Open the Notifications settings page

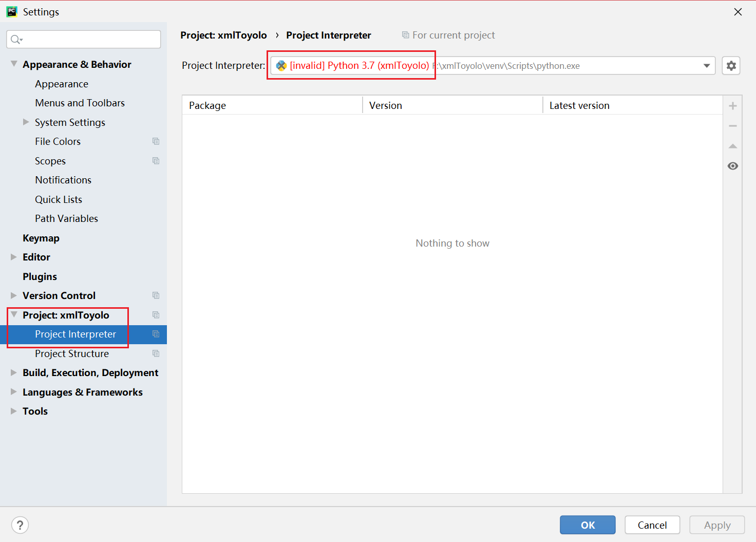tap(63, 180)
